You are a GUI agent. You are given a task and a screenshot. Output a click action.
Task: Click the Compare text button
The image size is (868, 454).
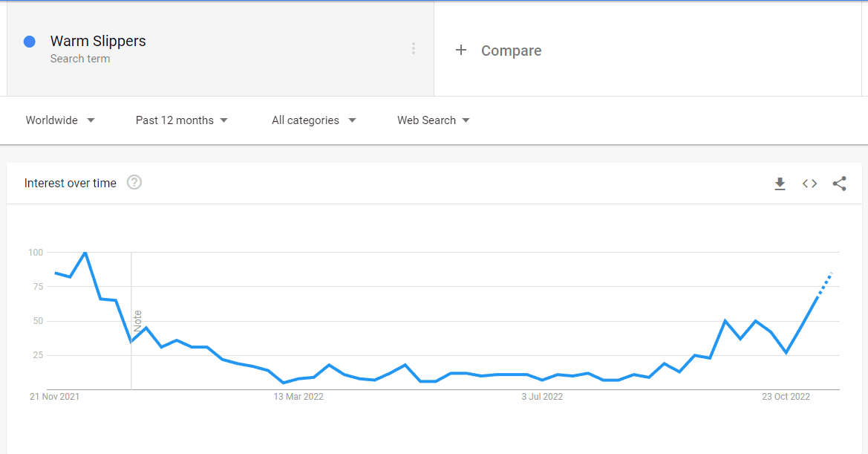click(x=511, y=51)
